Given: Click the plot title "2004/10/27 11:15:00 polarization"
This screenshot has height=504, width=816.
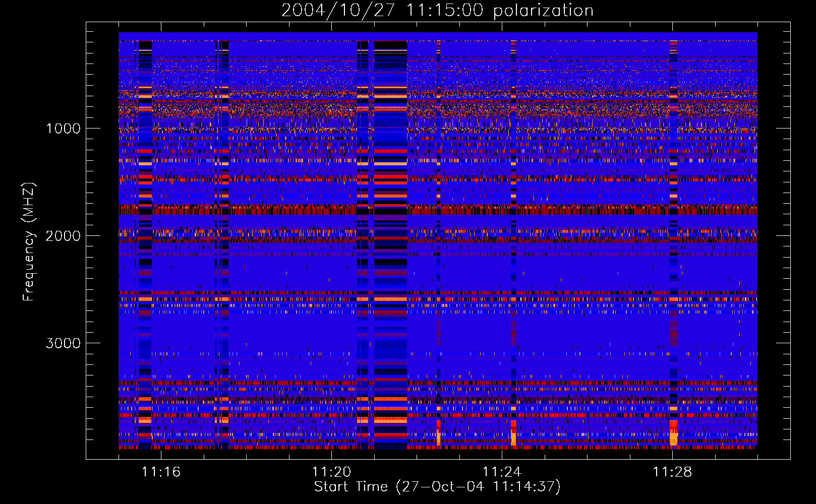Looking at the screenshot, I should 437,11.
